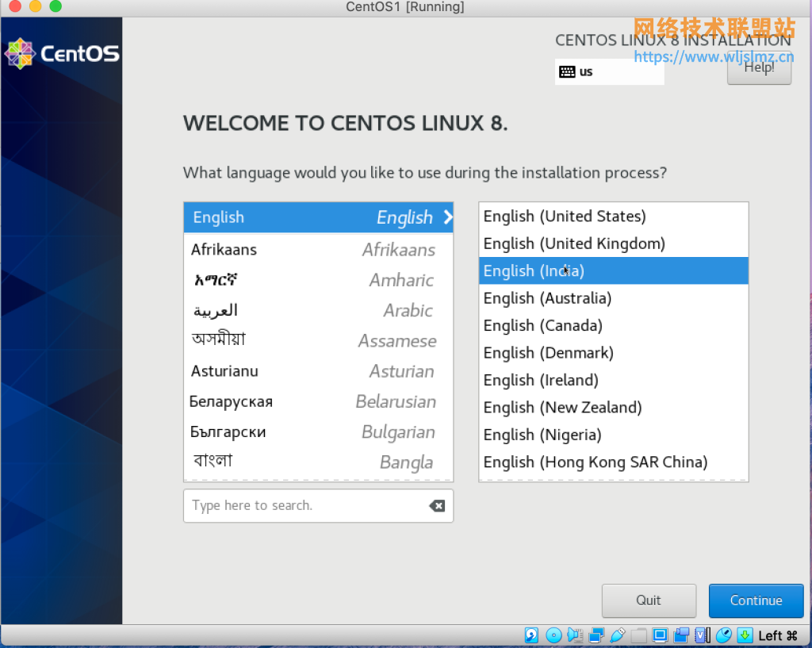Click the network adapter status icon
The image size is (812, 648).
coord(596,635)
